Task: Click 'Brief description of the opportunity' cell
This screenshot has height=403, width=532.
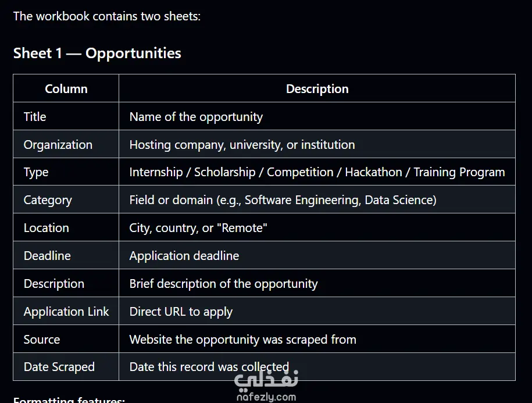Action: [317, 283]
